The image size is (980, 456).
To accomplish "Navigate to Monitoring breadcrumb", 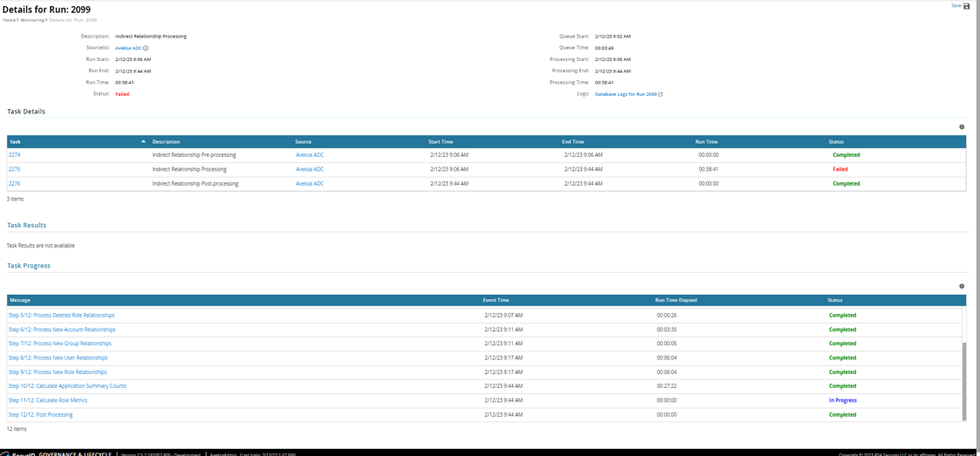I will point(32,20).
